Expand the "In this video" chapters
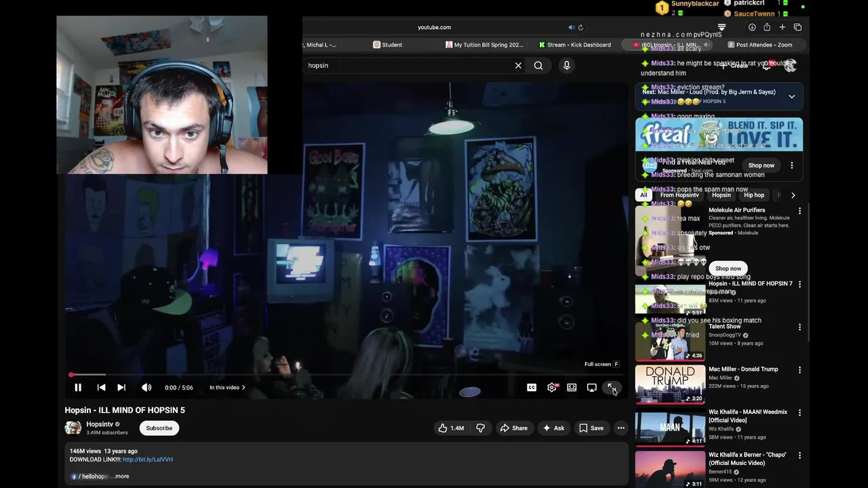868x488 pixels. [x=227, y=388]
